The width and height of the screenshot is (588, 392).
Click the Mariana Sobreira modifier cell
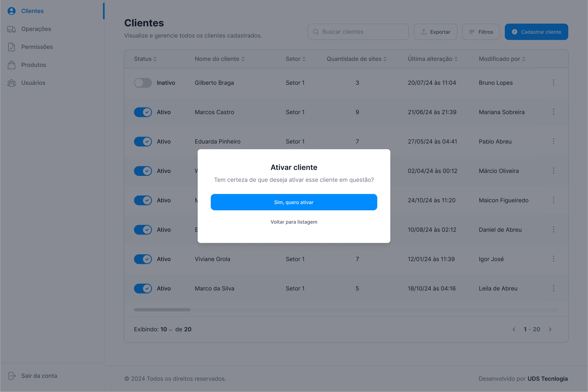(x=502, y=112)
